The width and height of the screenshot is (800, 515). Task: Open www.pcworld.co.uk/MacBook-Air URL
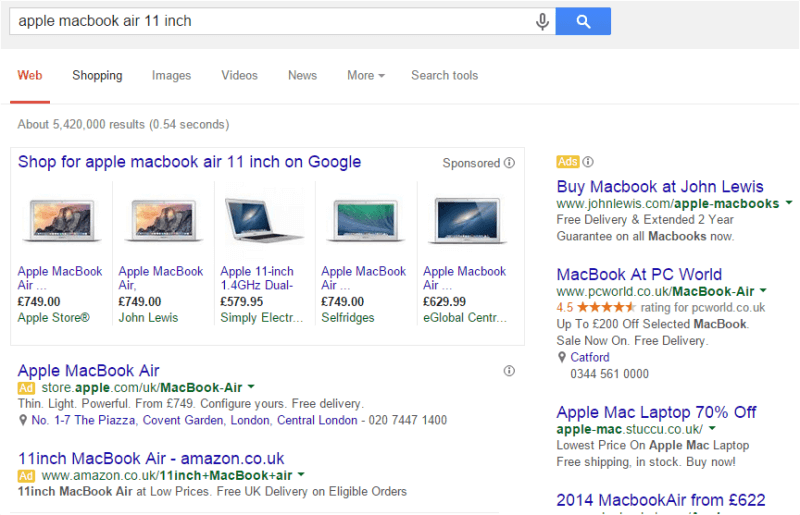tap(655, 292)
